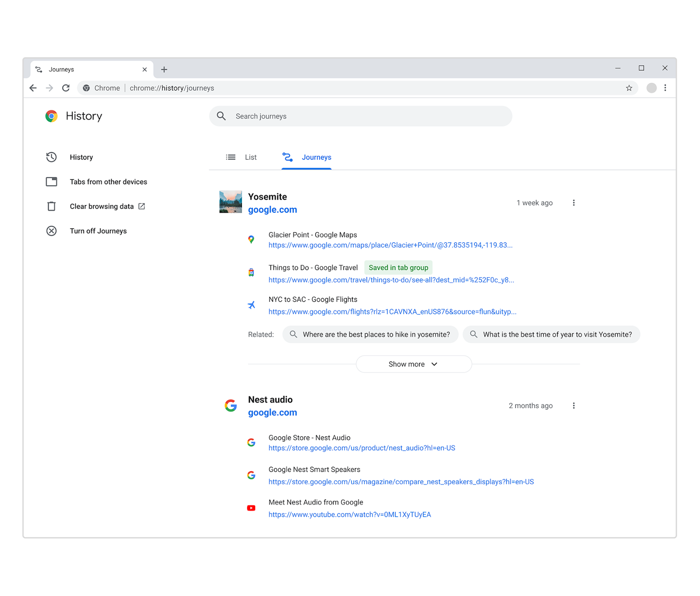Screen dimensions: 700x596
Task: Click the Nest audio journey title
Action: click(x=270, y=400)
